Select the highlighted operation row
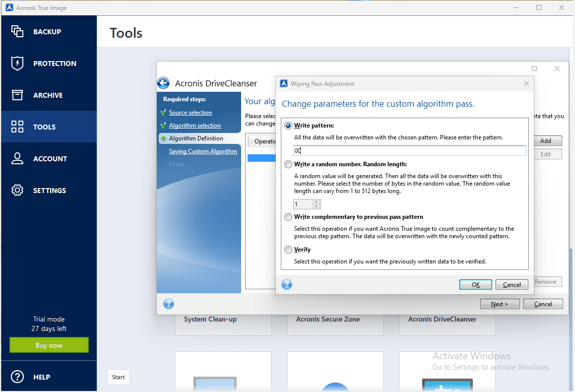Image resolution: width=575 pixels, height=392 pixels. [x=261, y=158]
